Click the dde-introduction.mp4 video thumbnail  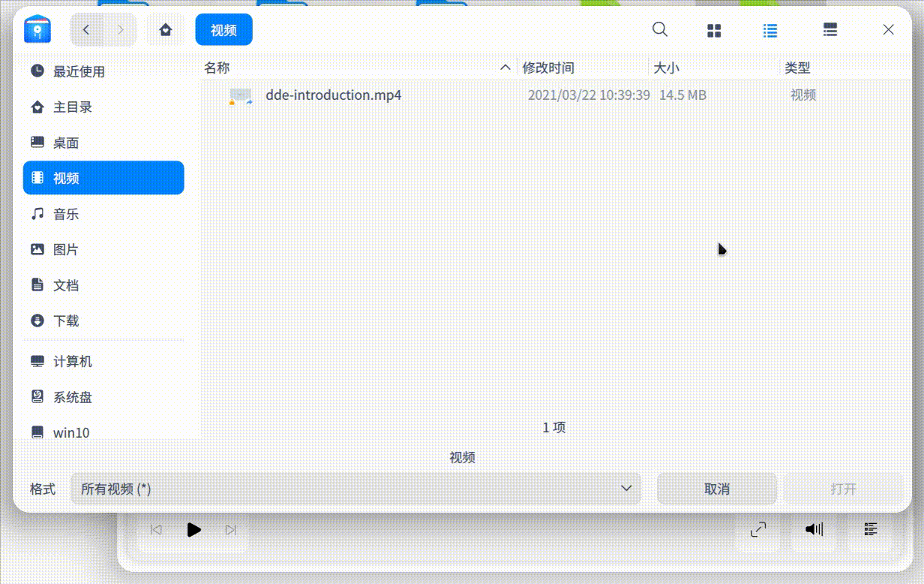241,96
